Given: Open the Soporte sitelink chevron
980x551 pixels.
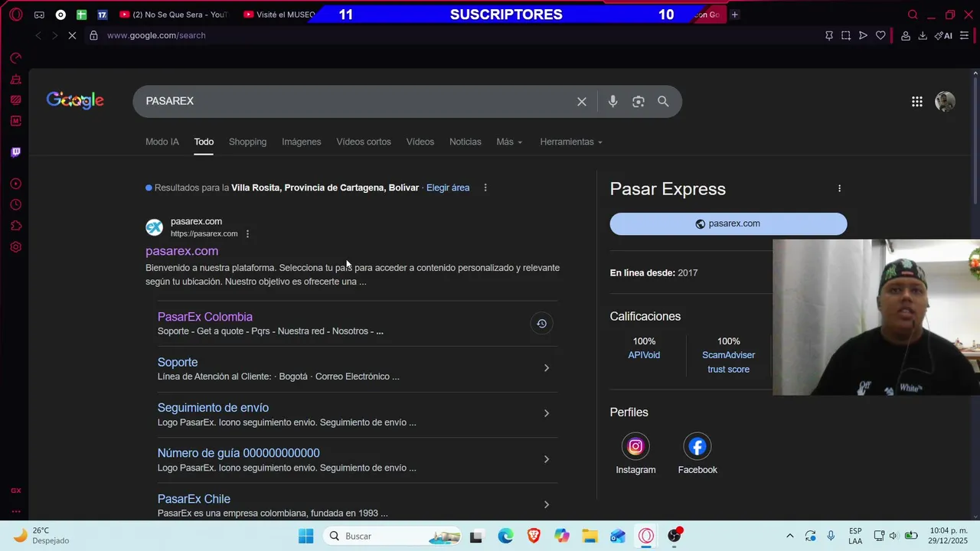Looking at the screenshot, I should (546, 368).
